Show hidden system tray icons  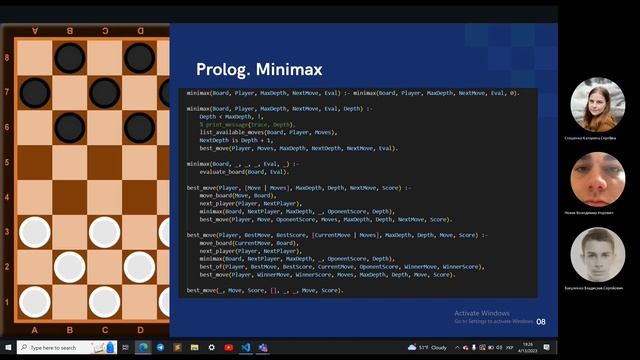[x=457, y=347]
